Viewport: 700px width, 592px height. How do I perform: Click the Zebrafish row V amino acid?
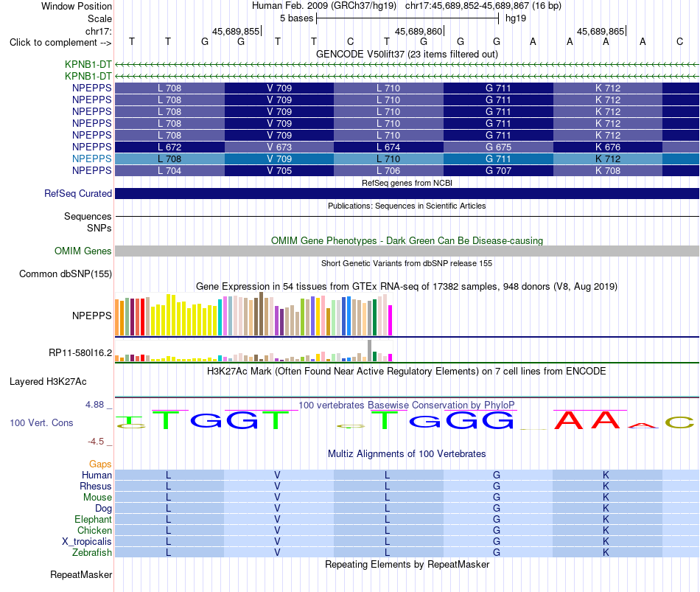click(x=277, y=553)
